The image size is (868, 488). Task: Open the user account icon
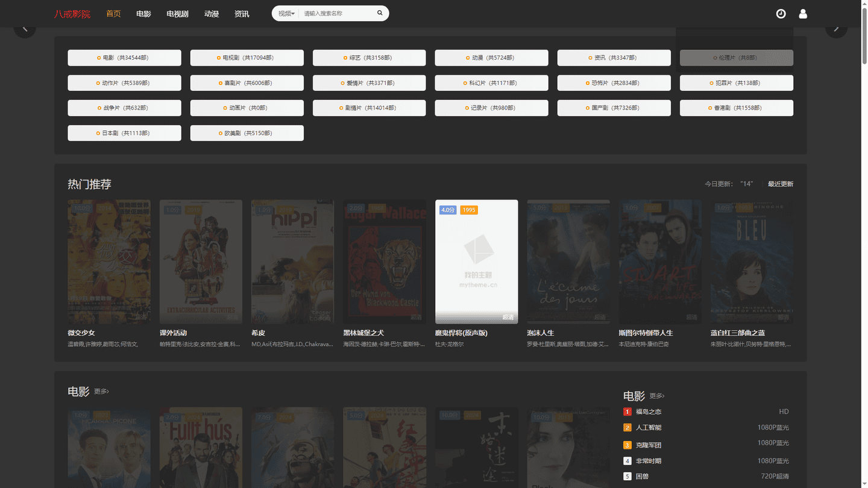click(x=803, y=13)
